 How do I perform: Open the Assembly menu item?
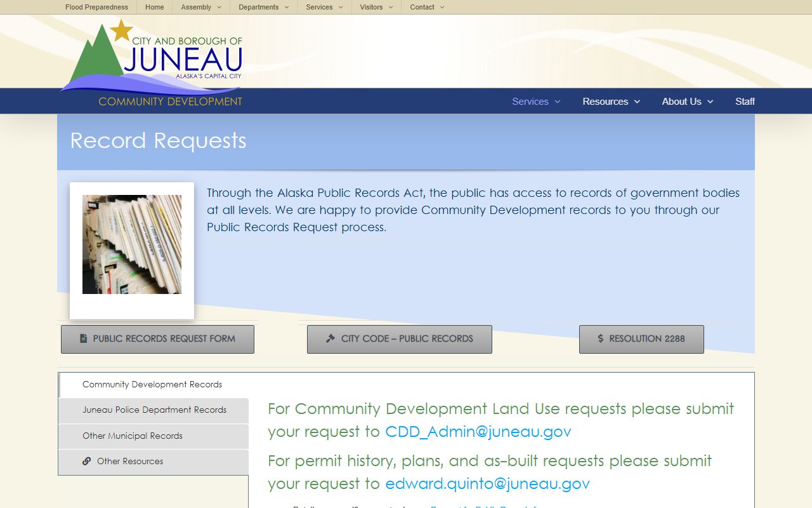[196, 8]
